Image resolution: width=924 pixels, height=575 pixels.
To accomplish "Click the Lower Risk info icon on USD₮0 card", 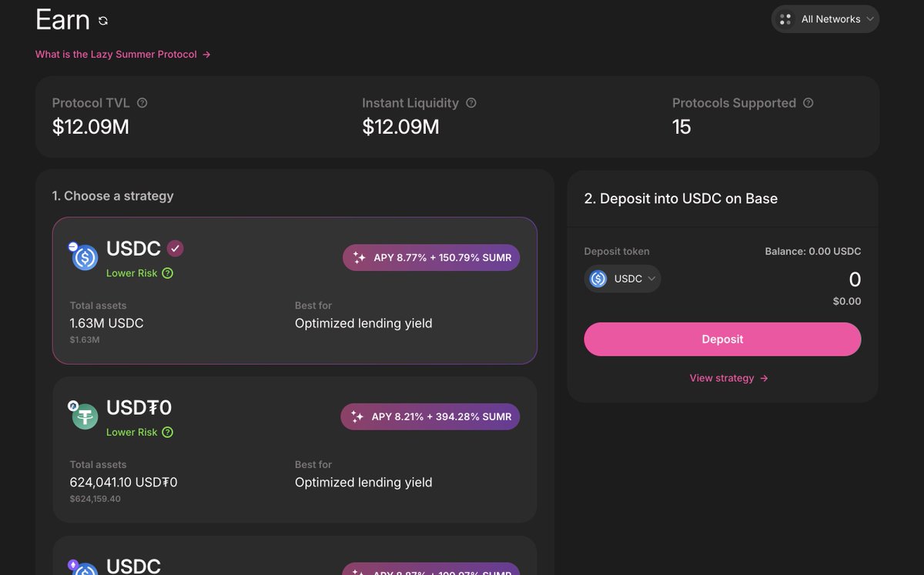I will [x=168, y=433].
